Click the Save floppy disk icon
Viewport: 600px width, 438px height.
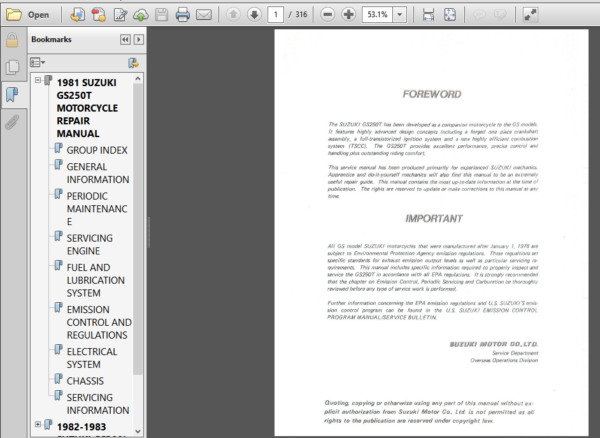(x=161, y=15)
